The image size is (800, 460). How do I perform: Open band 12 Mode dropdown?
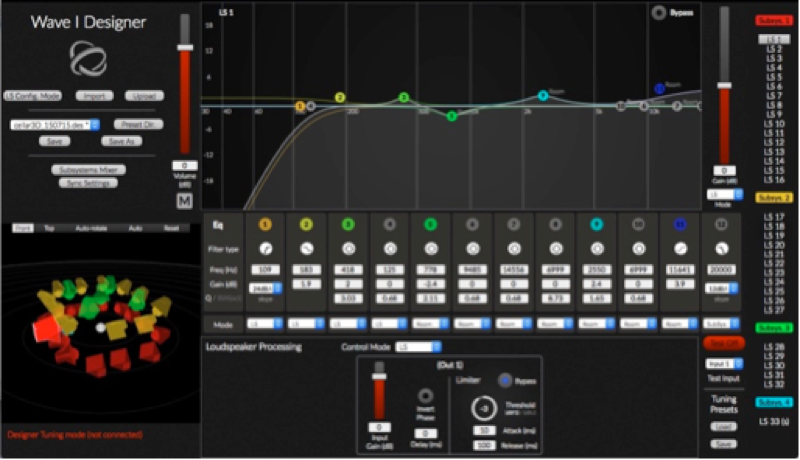point(721,323)
